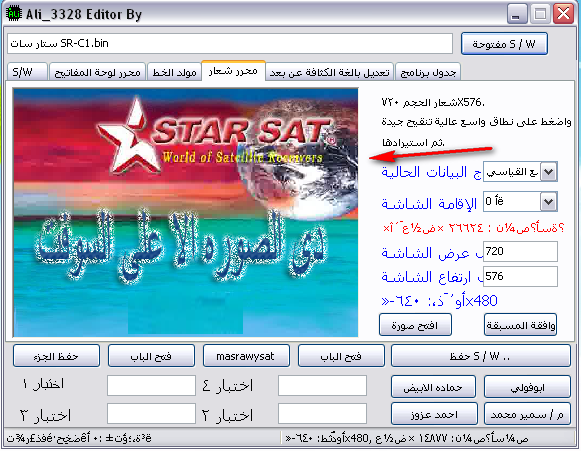The image size is (581, 451).
Task: Click the Star Sat logo preview image
Action: pos(186,212)
